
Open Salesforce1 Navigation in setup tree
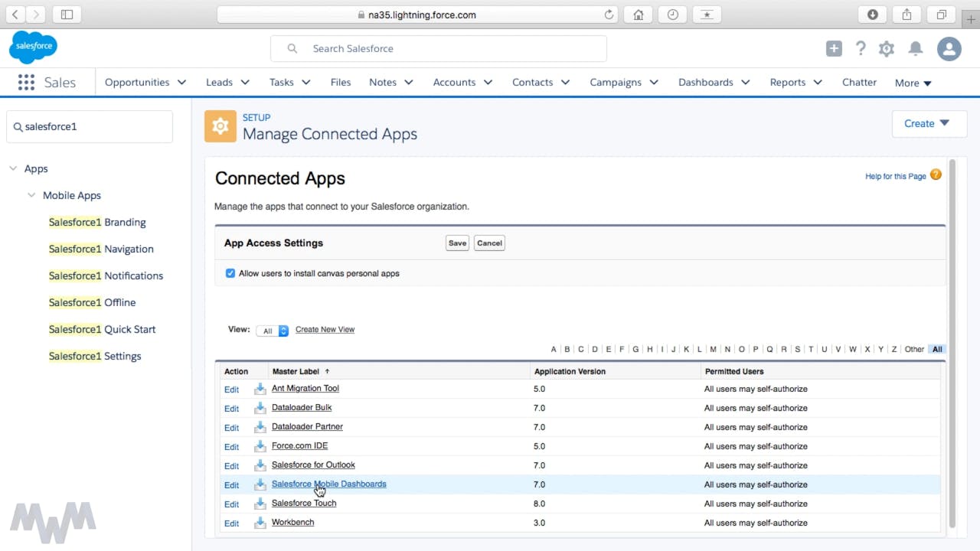coord(101,249)
